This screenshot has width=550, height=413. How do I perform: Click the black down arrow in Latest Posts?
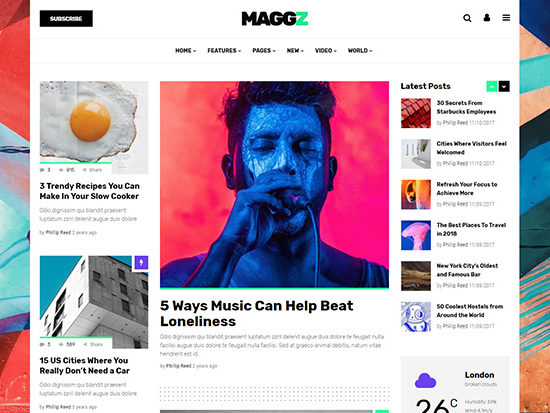504,86
